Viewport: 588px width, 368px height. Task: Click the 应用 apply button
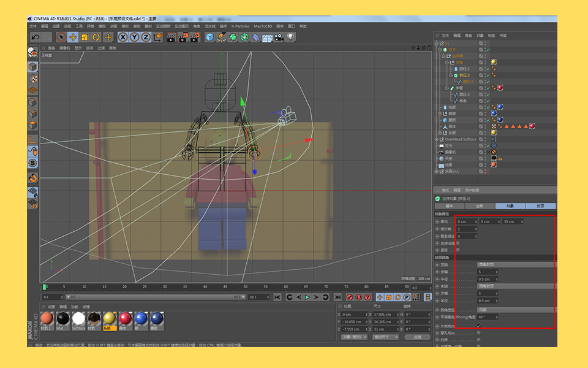417,337
